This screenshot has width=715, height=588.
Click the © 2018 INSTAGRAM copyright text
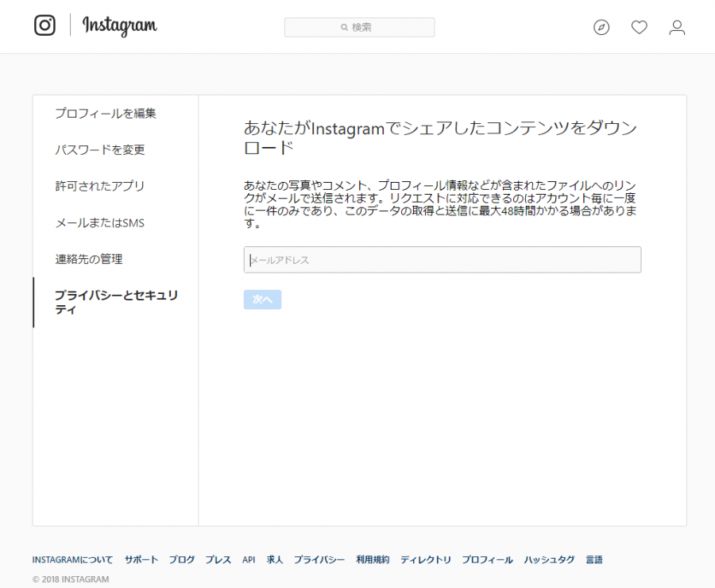pos(71,579)
